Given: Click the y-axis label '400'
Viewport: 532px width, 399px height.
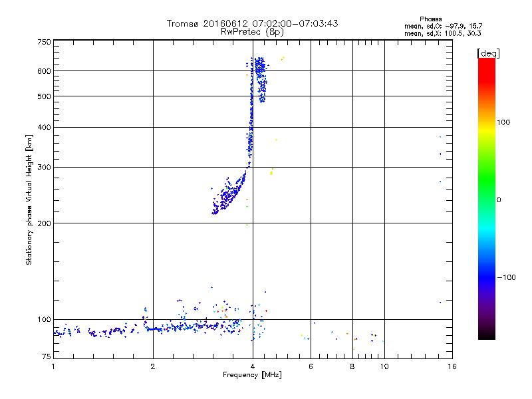Looking at the screenshot, I should point(44,128).
